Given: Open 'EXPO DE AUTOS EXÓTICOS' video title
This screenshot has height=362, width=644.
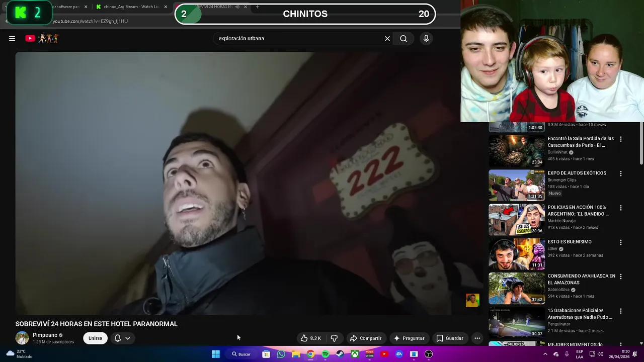Looking at the screenshot, I should pos(577,173).
